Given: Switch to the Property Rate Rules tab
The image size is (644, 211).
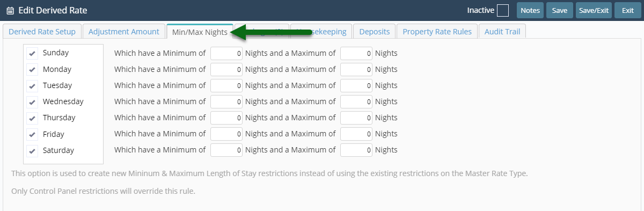Looking at the screenshot, I should pos(437,32).
